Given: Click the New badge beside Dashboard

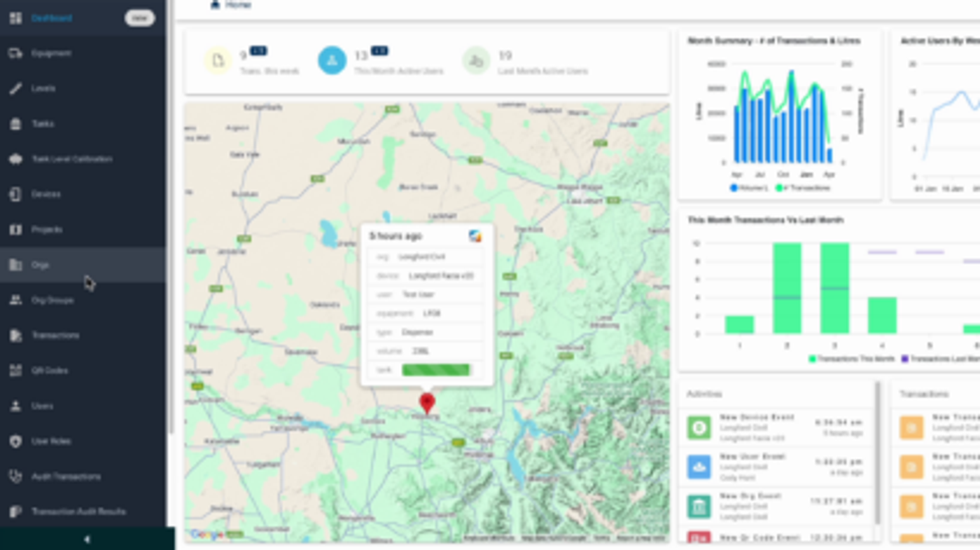Looking at the screenshot, I should (139, 18).
